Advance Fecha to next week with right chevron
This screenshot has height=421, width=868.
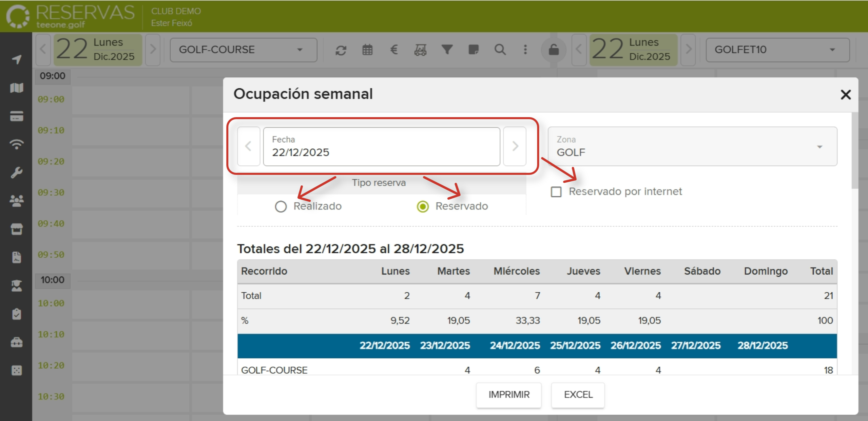pos(515,146)
